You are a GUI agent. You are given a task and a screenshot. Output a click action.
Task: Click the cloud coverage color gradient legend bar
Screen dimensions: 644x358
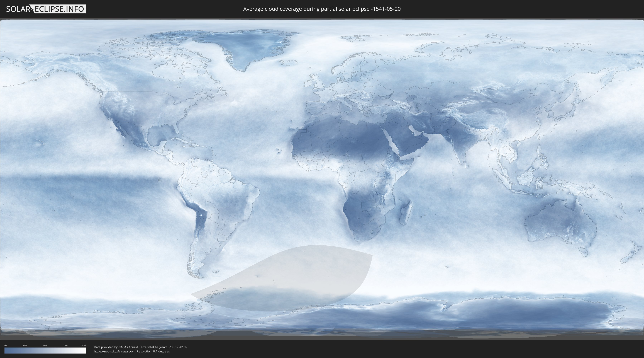(x=45, y=350)
